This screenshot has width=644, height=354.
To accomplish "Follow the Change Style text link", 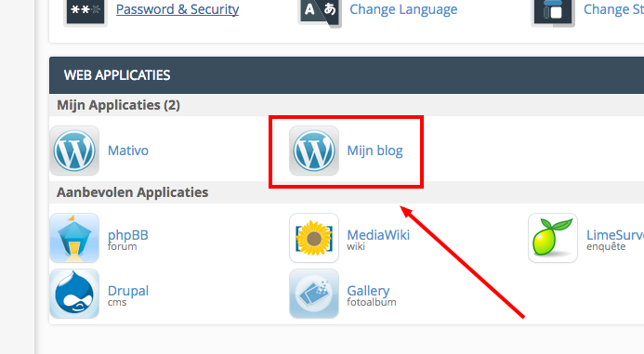I will 613,9.
